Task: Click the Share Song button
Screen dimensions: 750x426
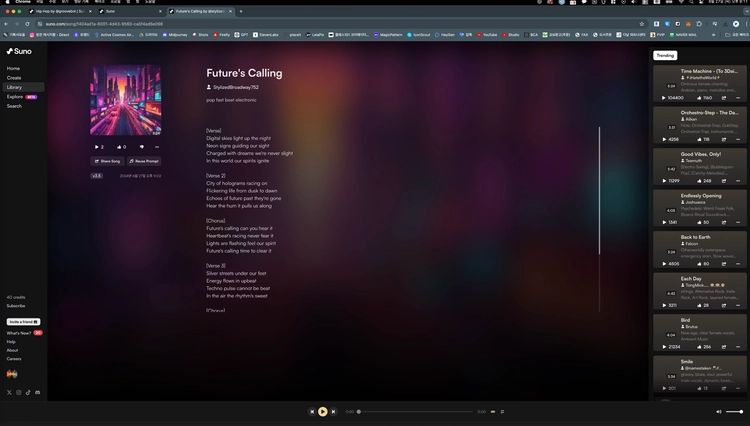Action: [108, 161]
